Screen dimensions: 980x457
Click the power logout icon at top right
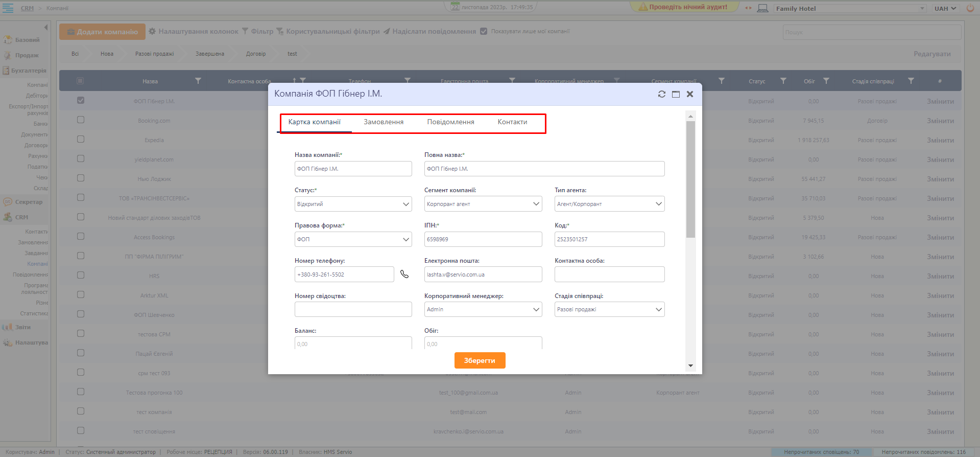pyautogui.click(x=970, y=8)
